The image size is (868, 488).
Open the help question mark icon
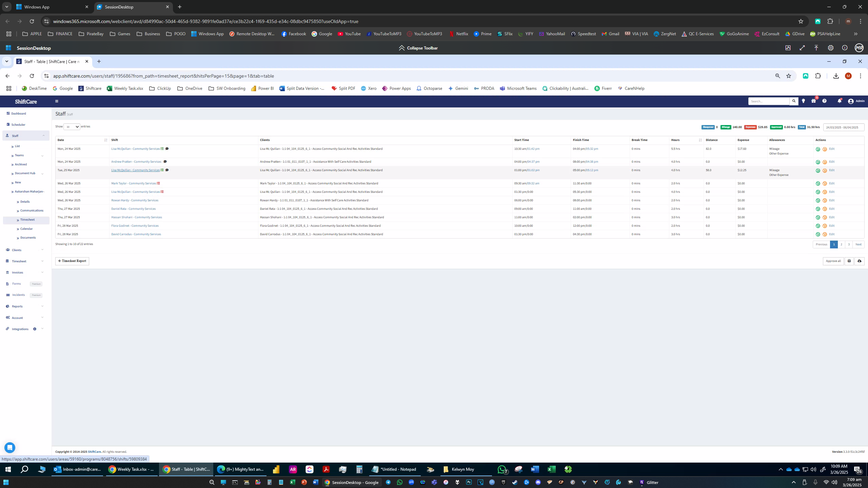824,101
